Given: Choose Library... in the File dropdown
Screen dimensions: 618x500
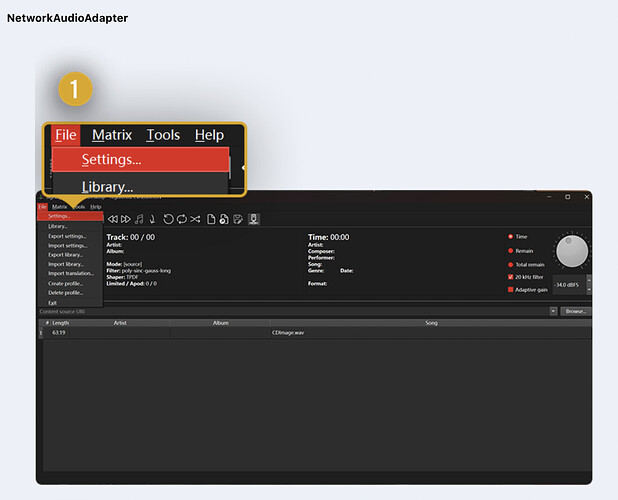Looking at the screenshot, I should coord(70,226).
